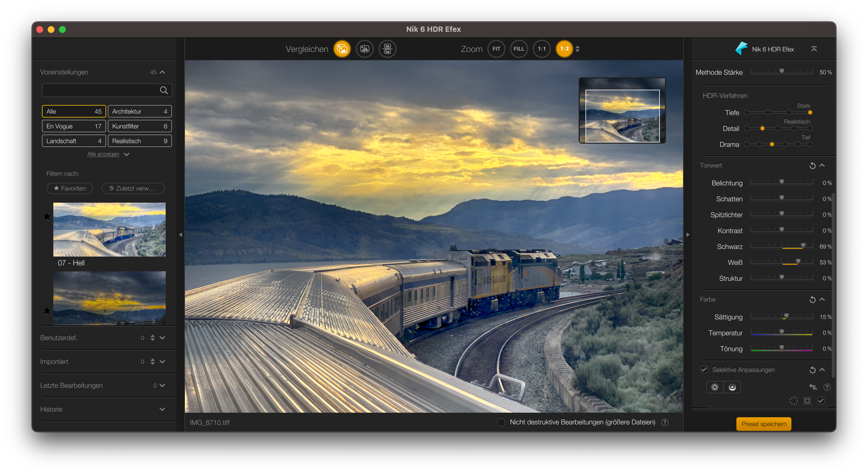The image size is (868, 474).
Task: Set Tiefe to the Stark radio point
Action: click(810, 113)
